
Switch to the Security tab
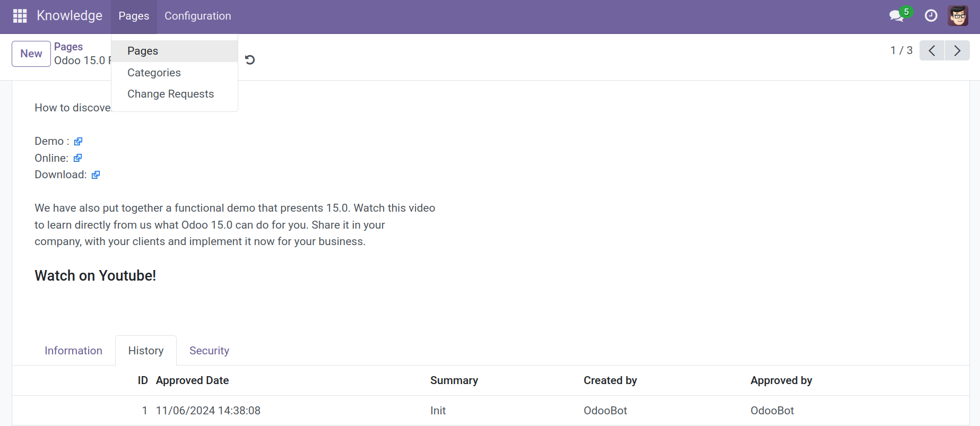pyautogui.click(x=209, y=351)
